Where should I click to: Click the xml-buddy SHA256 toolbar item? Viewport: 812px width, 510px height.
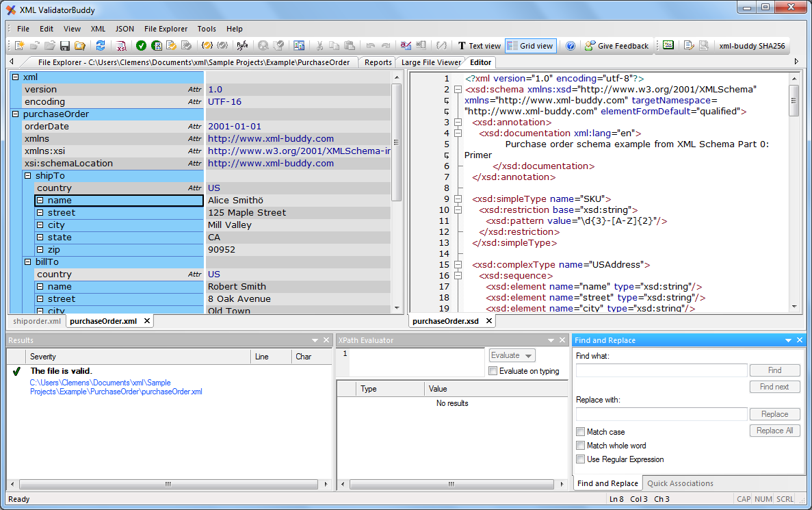tap(752, 46)
